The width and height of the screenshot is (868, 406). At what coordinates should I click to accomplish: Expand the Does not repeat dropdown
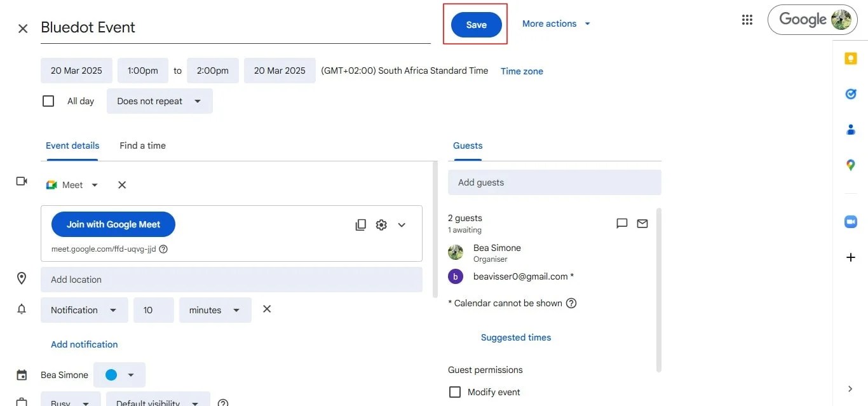159,101
